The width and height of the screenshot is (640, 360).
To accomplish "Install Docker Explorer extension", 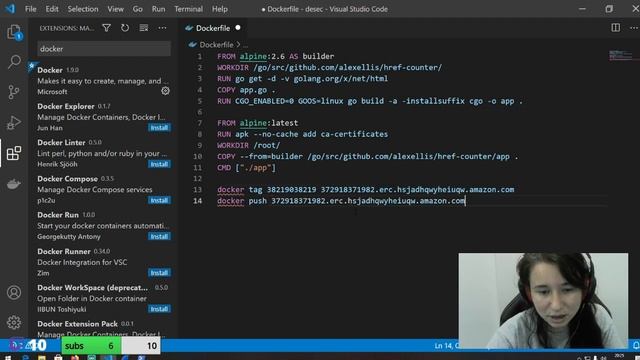I will [159, 128].
